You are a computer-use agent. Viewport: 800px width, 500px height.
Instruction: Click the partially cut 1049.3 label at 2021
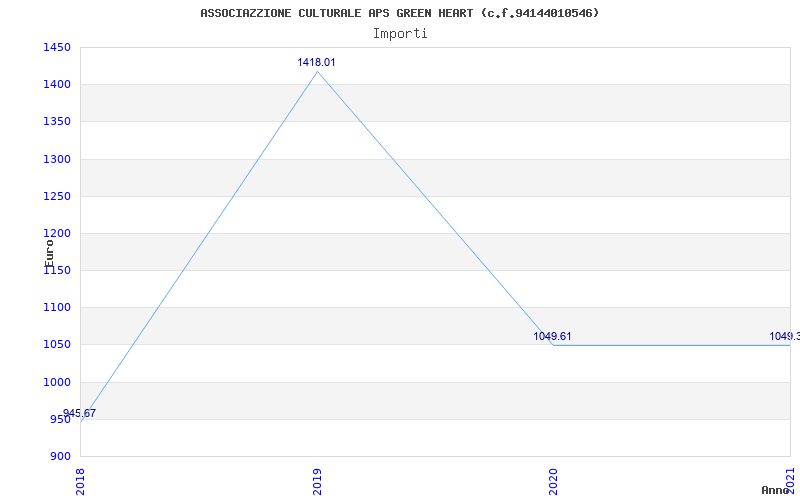tap(785, 336)
